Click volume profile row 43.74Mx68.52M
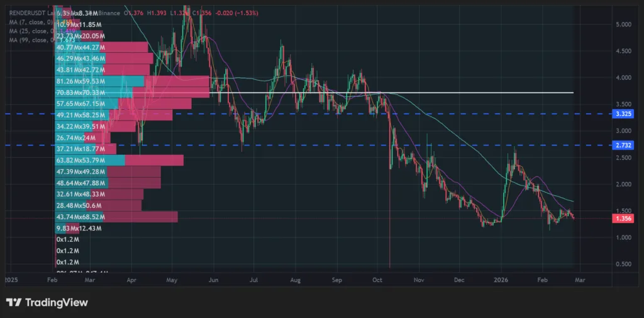The height and width of the screenshot is (318, 644). [116, 217]
